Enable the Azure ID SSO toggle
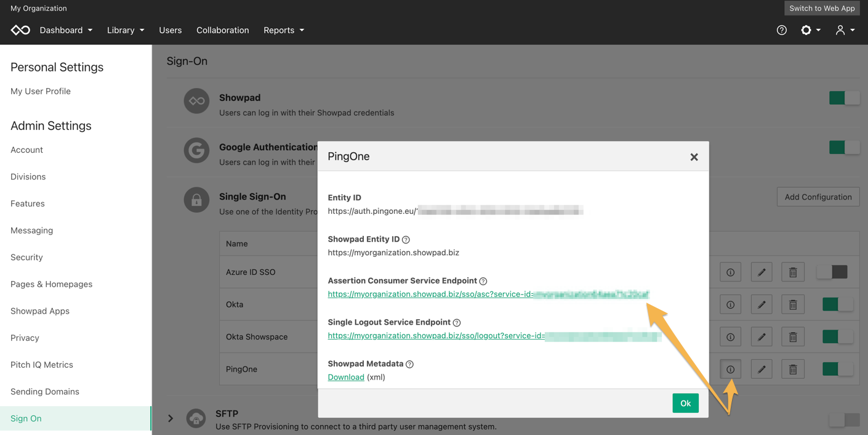The width and height of the screenshot is (868, 435). [832, 272]
